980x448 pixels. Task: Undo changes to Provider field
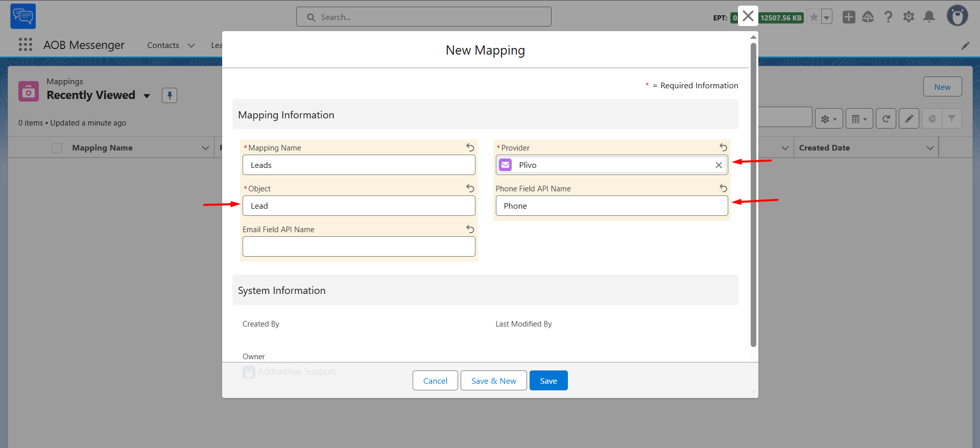pos(723,147)
